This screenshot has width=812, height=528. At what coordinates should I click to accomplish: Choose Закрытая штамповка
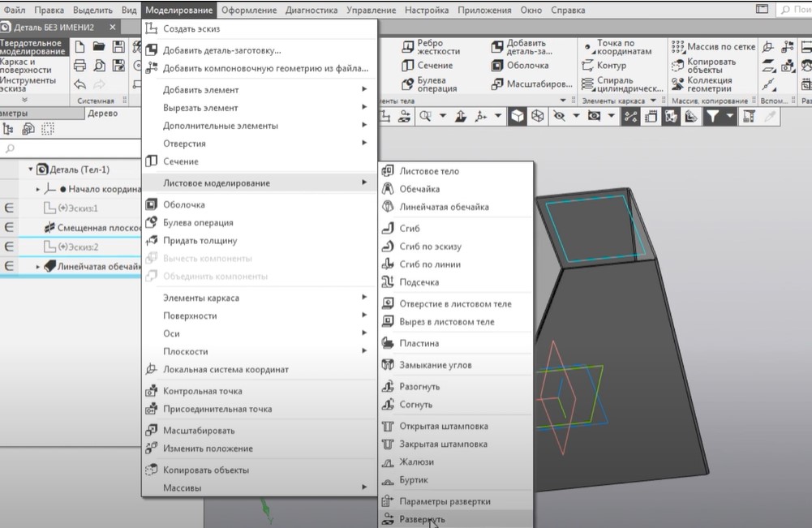456,444
